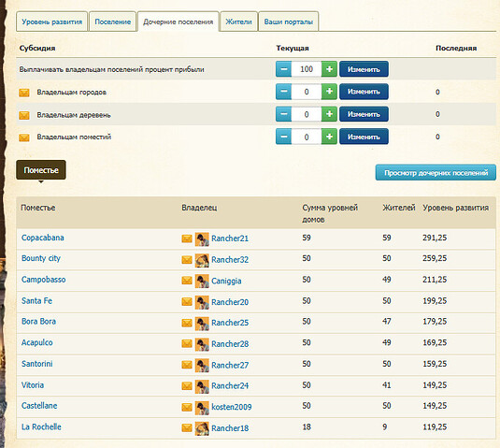Open the Ваши порталы tab
Viewport: 500px width, 448px height.
pos(288,22)
